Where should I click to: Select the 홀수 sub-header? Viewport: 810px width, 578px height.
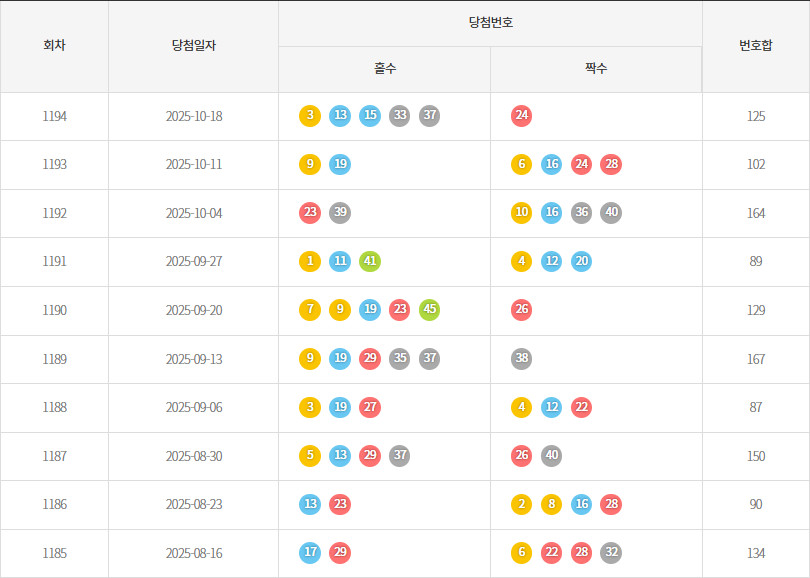(x=385, y=69)
